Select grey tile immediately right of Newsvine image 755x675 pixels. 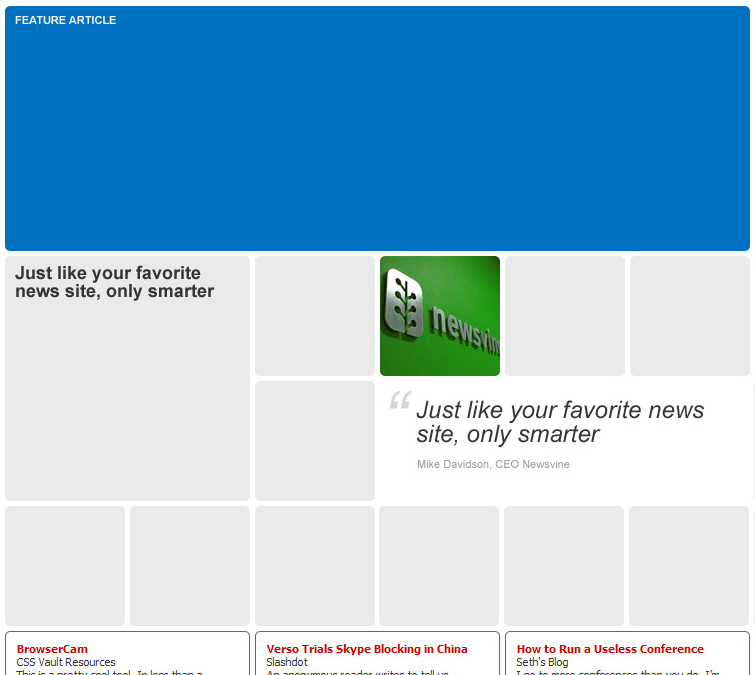[565, 316]
